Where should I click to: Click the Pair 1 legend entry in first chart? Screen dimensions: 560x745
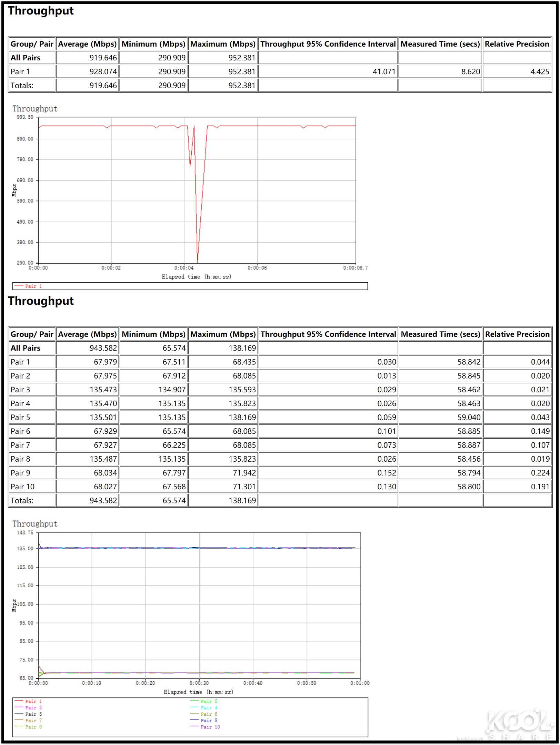[29, 286]
